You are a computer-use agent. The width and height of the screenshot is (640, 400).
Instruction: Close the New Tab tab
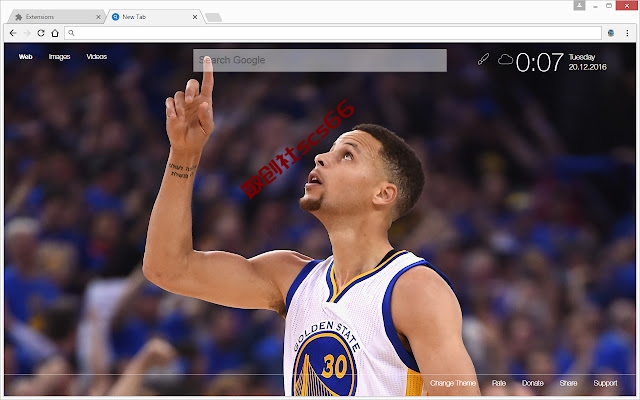tap(195, 17)
